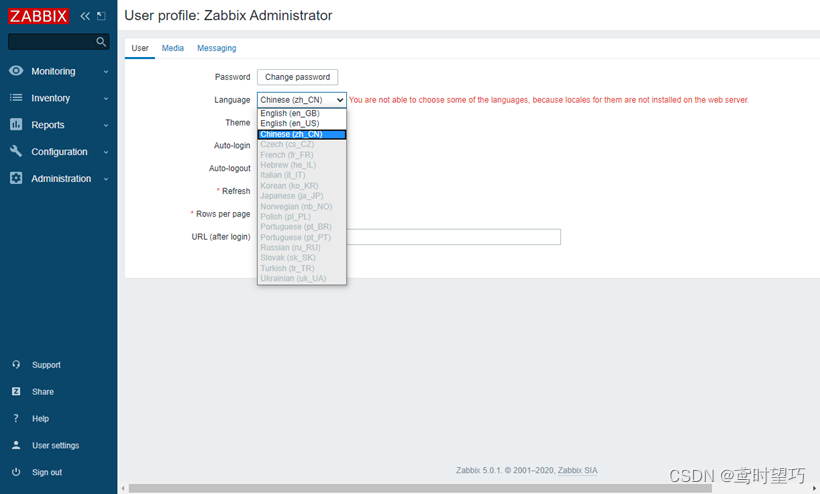Choose Chinese (zh_CN) in the list
The height and width of the screenshot is (494, 820).
302,134
